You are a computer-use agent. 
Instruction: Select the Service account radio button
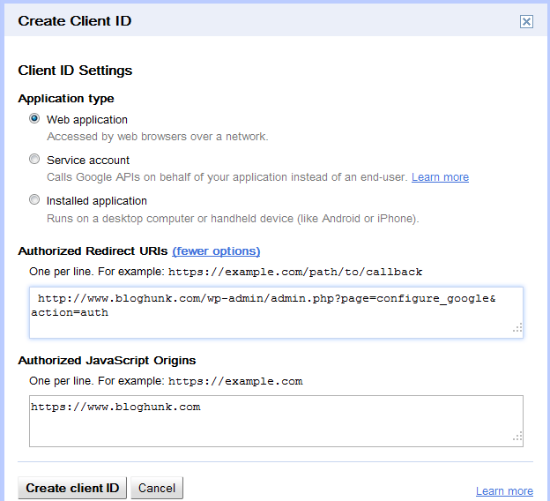[34, 159]
